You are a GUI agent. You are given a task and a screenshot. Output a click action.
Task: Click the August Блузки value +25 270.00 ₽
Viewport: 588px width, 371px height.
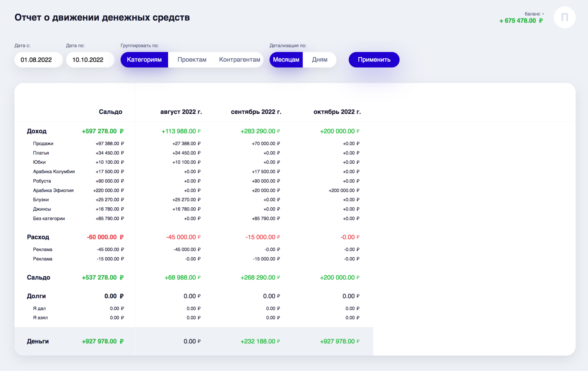[x=187, y=200]
